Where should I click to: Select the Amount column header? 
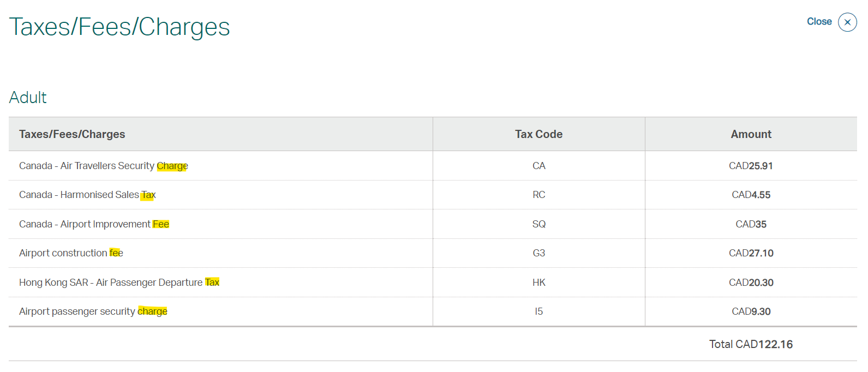(751, 134)
